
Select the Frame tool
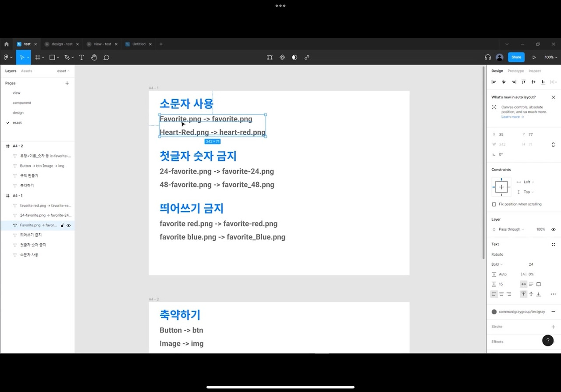38,57
